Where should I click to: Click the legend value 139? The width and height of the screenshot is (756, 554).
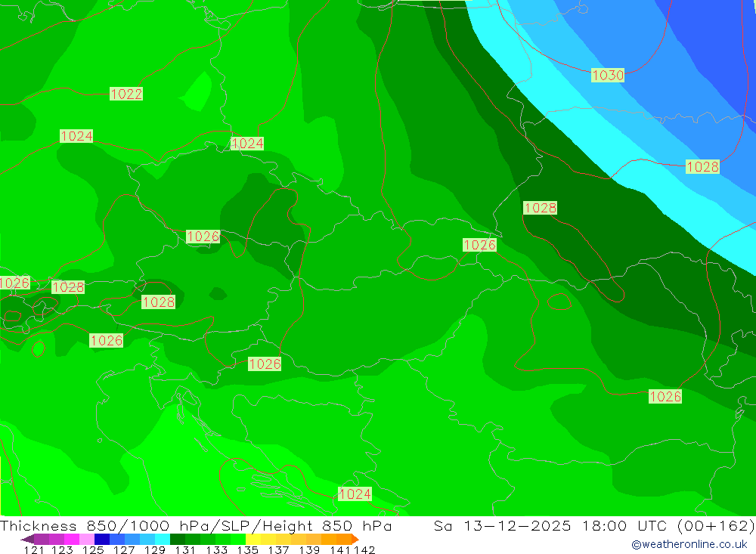[309, 550]
